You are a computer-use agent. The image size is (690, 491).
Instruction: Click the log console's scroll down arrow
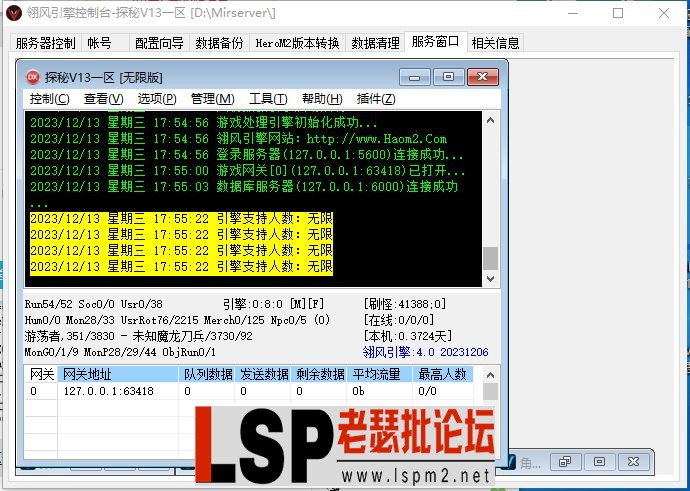coord(491,278)
